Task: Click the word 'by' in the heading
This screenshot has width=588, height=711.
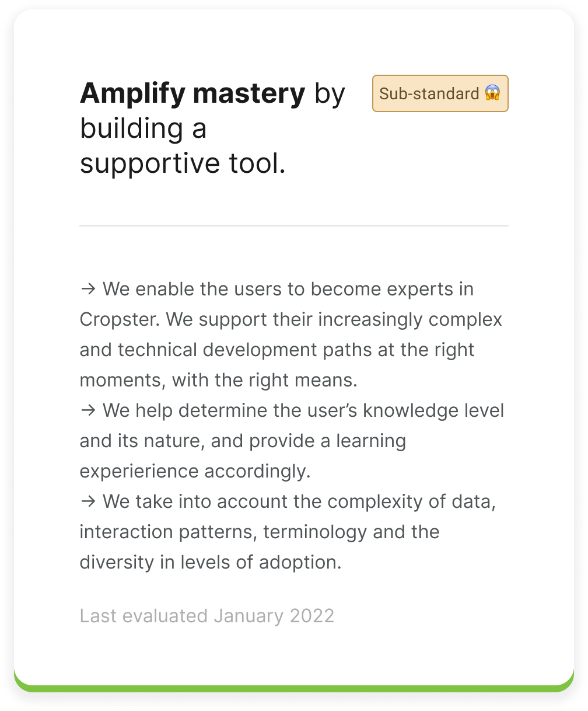Action: (330, 95)
